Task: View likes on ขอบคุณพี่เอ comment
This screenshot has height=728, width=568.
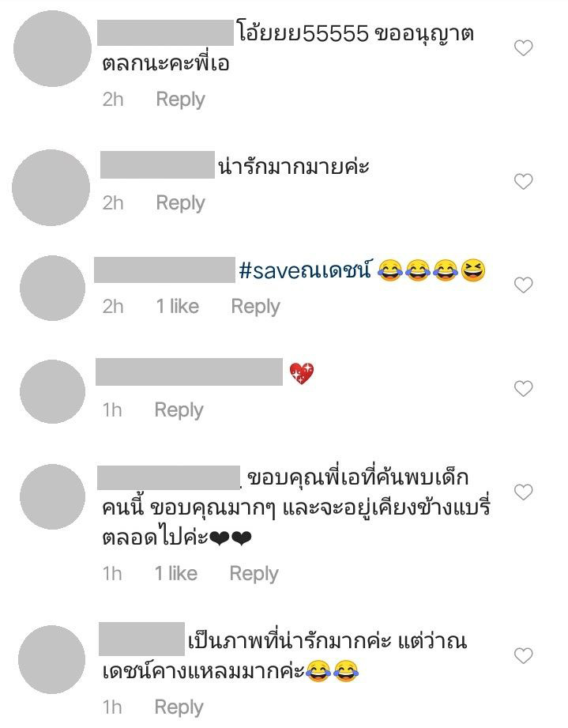Action: click(176, 573)
